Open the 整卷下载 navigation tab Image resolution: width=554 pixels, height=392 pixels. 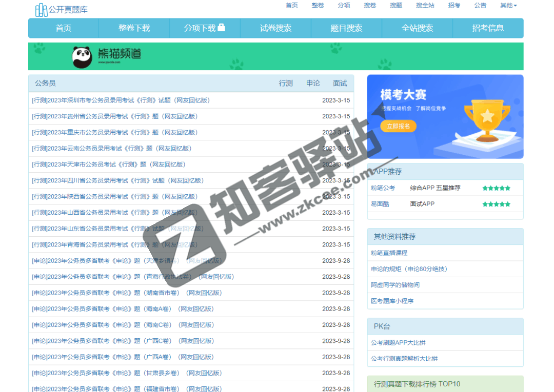pos(134,28)
